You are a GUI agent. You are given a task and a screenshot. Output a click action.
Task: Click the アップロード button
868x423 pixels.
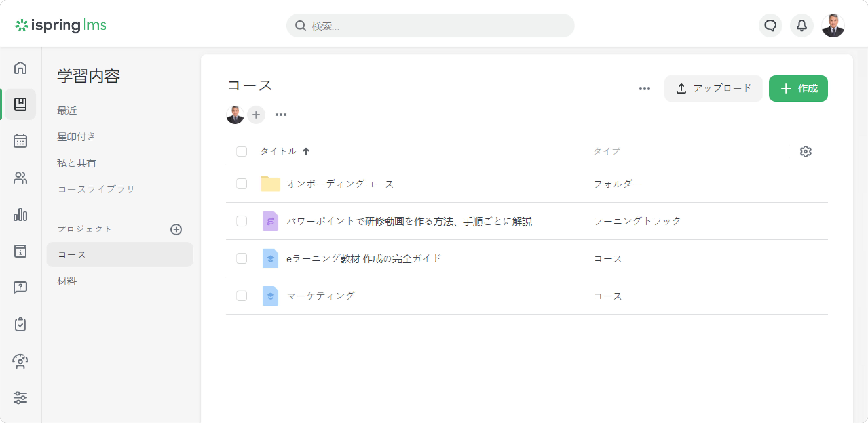point(713,89)
